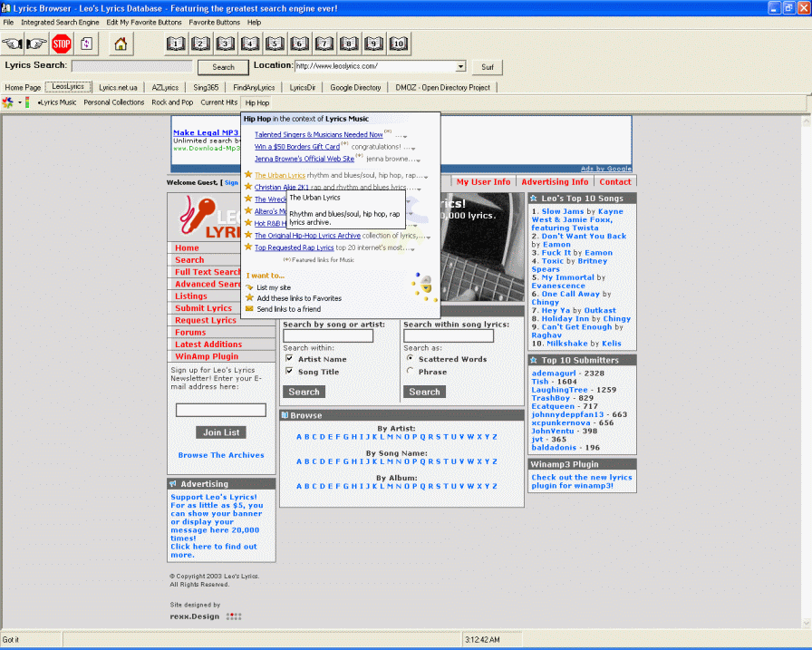Select the Phrase radio button
Viewport: 812px width, 650px height.
click(x=411, y=372)
